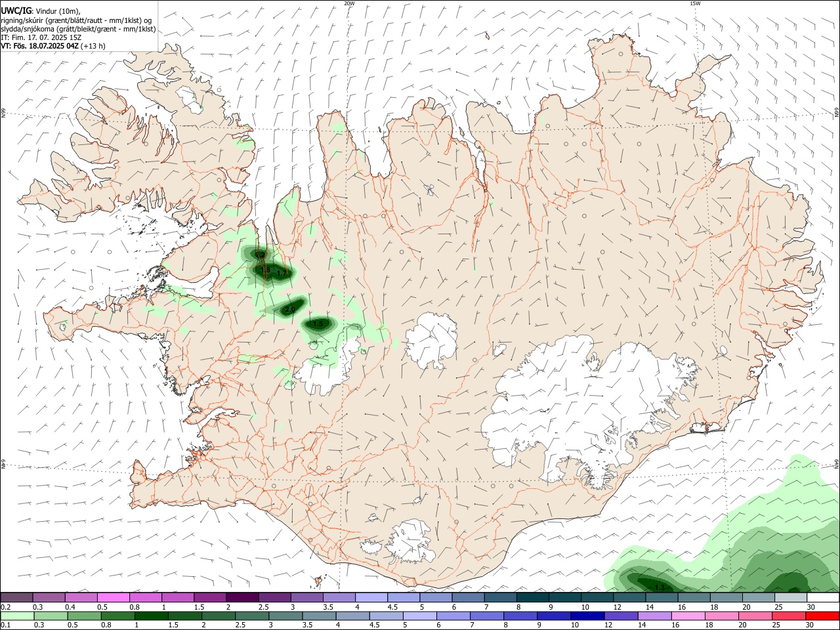
Task: Click the lower legend blue swatch between 8 and 9
Action: [x=521, y=616]
